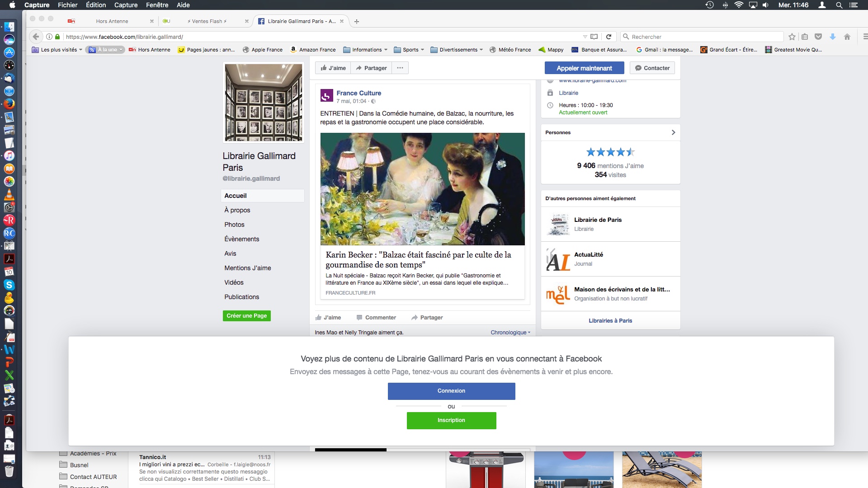Open the Fenêtre menu
This screenshot has width=868, height=488.
click(157, 5)
